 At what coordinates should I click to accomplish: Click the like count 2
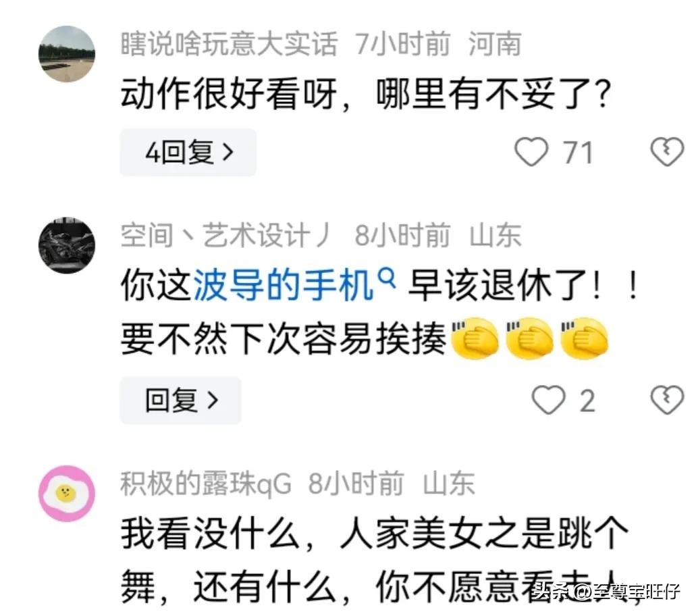588,401
